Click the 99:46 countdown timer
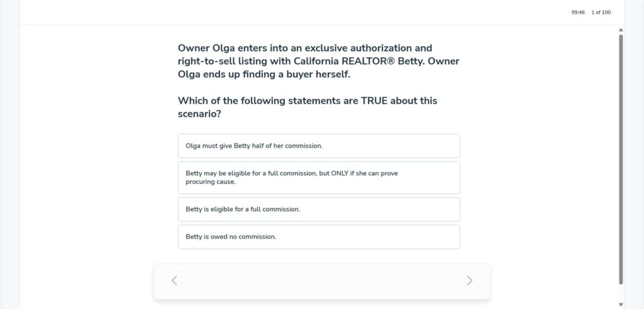Screen dimensions: 644x309 click(x=578, y=13)
